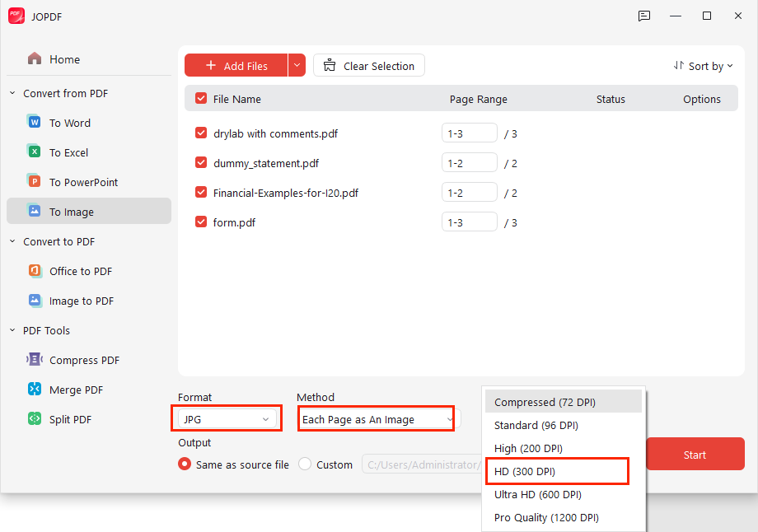Open Office to PDF icon
Image resolution: width=758 pixels, height=532 pixels.
coord(35,271)
